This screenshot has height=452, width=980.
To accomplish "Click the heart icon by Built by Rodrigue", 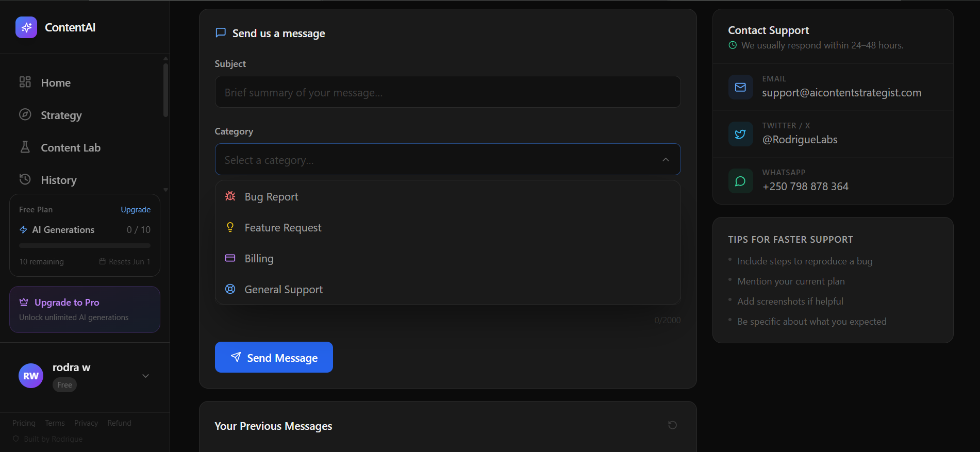I will (16, 439).
